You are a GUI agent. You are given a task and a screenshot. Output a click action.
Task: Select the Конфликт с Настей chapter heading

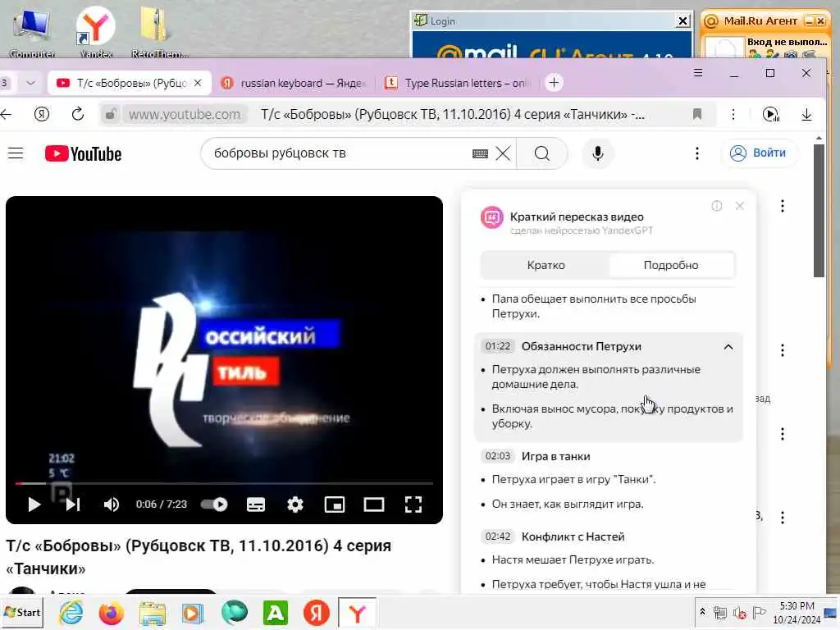[x=573, y=536]
